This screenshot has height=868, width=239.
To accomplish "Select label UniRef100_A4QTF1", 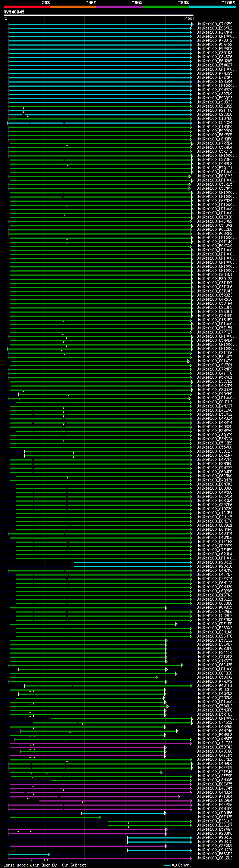I will 214,686.
